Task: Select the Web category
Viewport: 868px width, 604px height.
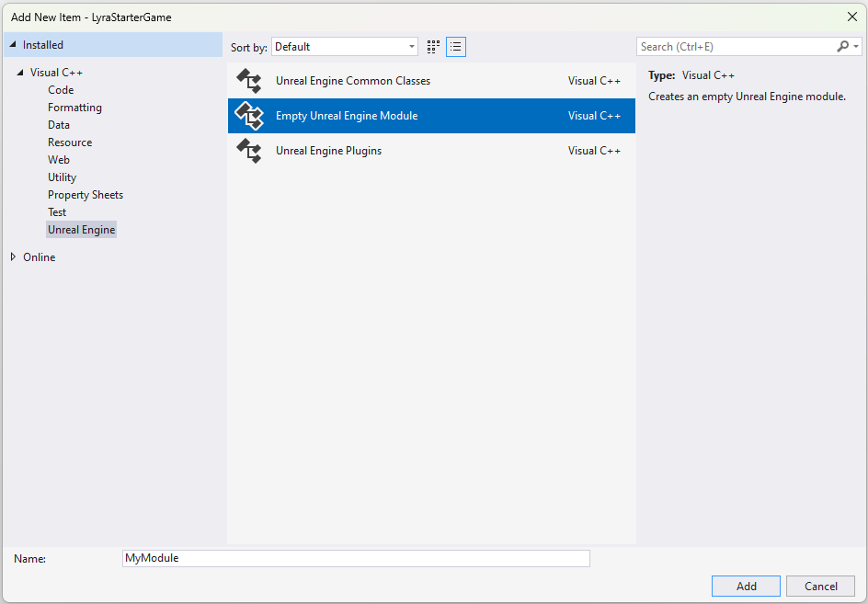Action: [58, 159]
